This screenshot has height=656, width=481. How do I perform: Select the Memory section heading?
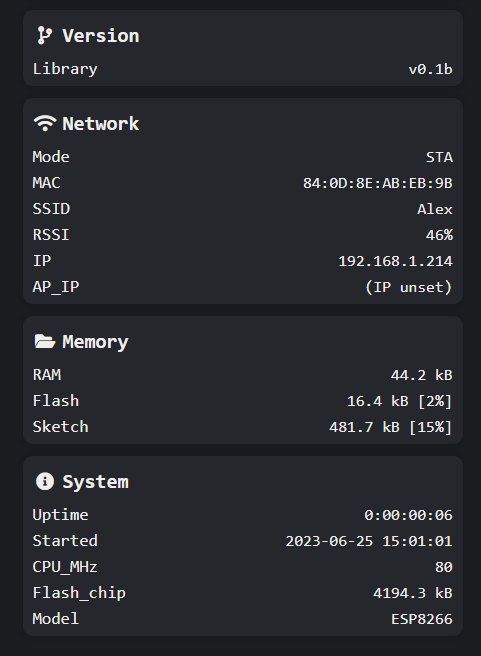tap(95, 342)
